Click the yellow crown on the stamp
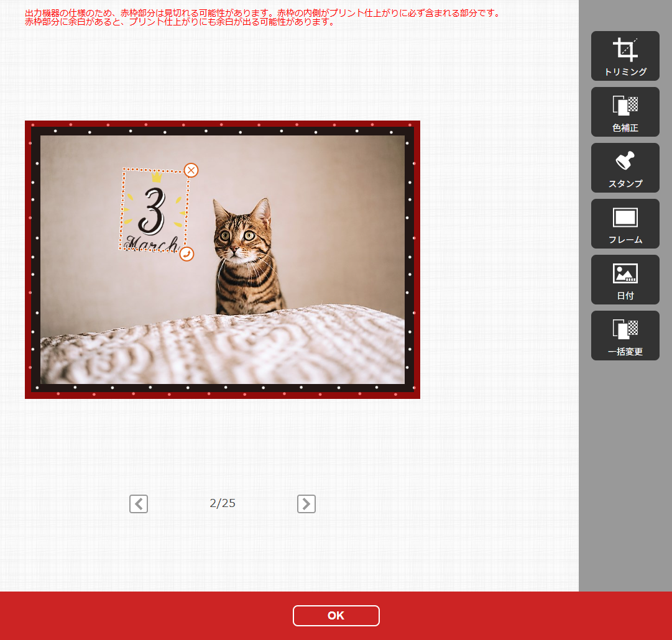Screen dimensions: 672x640 coord(155,178)
